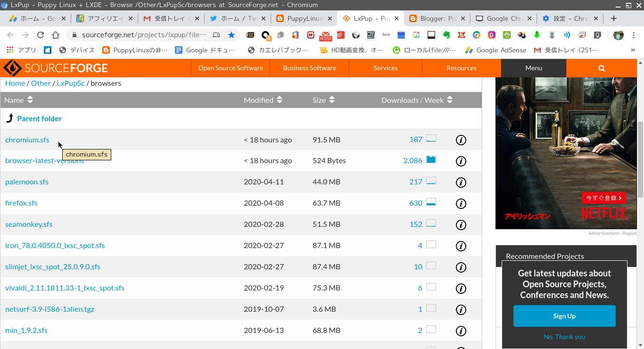This screenshot has width=644, height=349.
Task: Show info for min_1.9.2.sfs
Action: click(461, 331)
